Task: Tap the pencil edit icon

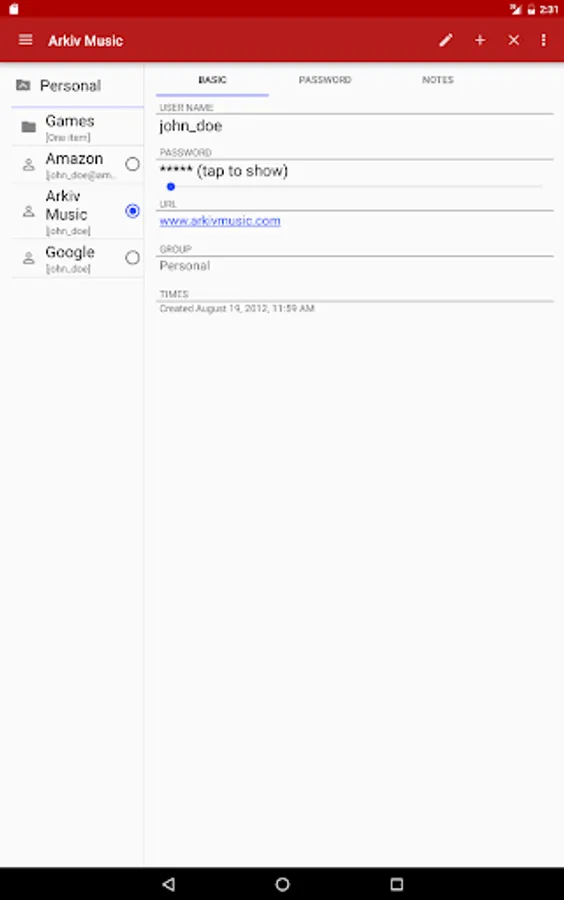Action: [x=446, y=40]
